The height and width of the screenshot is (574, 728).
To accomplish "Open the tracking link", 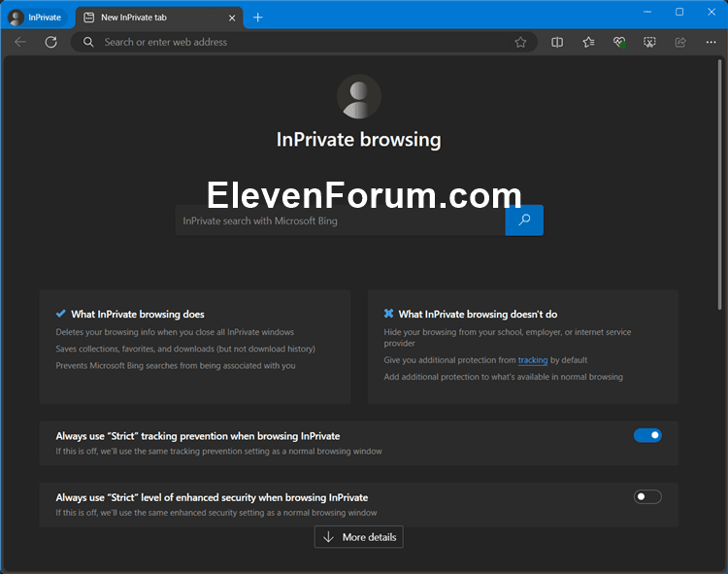I will click(x=533, y=360).
